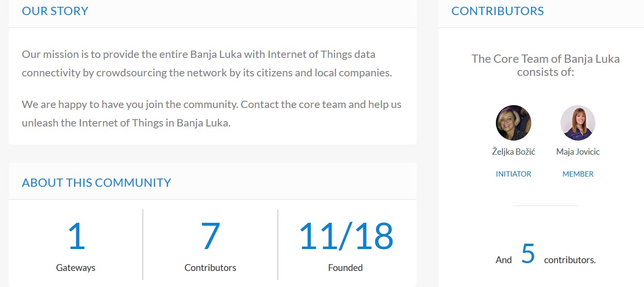Viewport: 644px width, 287px height.
Task: Click the ABOUT THIS COMMUNITY heading
Action: (x=96, y=183)
